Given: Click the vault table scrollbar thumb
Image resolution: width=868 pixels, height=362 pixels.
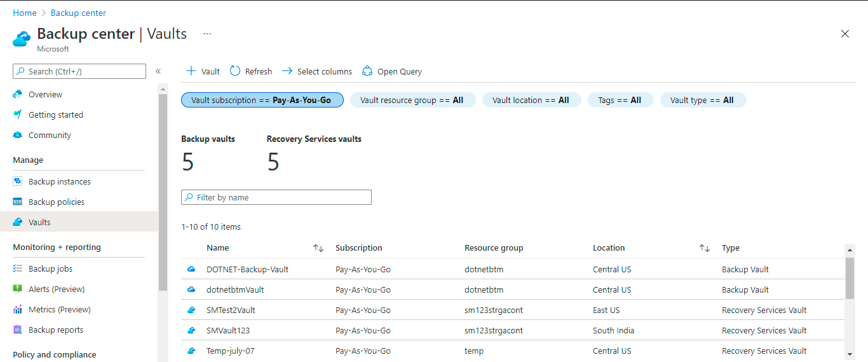Looking at the screenshot, I should (x=850, y=278).
